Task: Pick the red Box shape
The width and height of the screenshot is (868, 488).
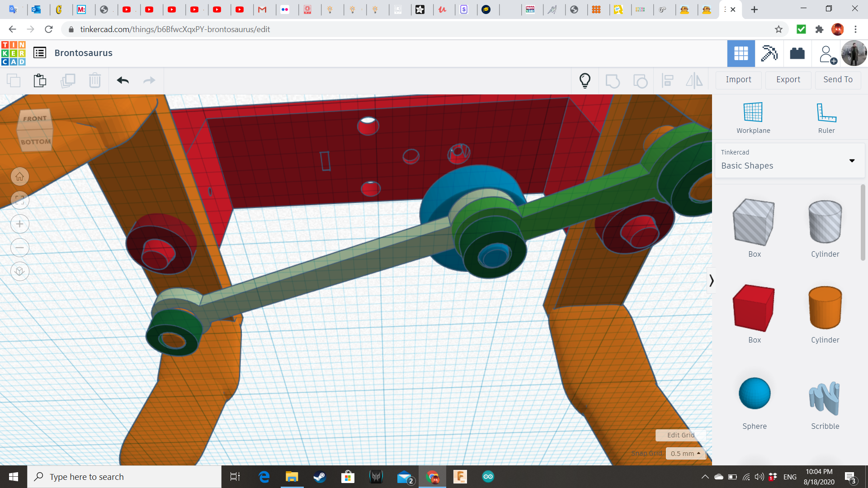Action: tap(754, 308)
